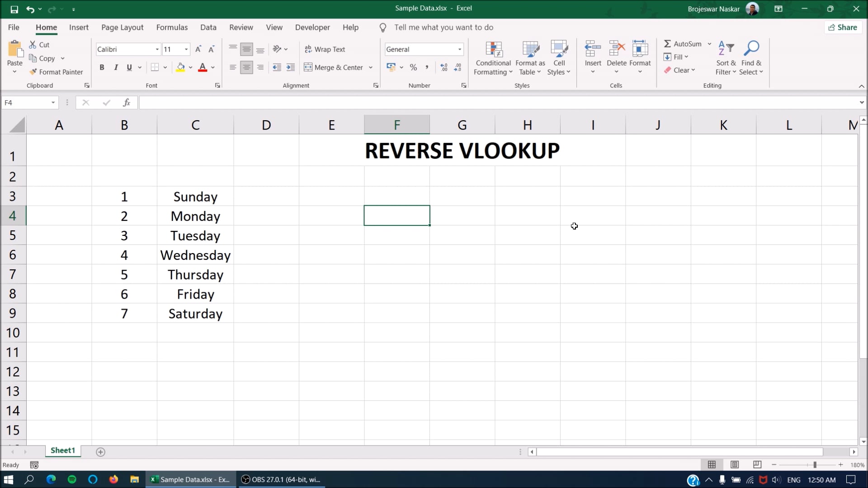Expand the Fill Color dropdown arrow
The image size is (868, 488).
click(x=191, y=67)
